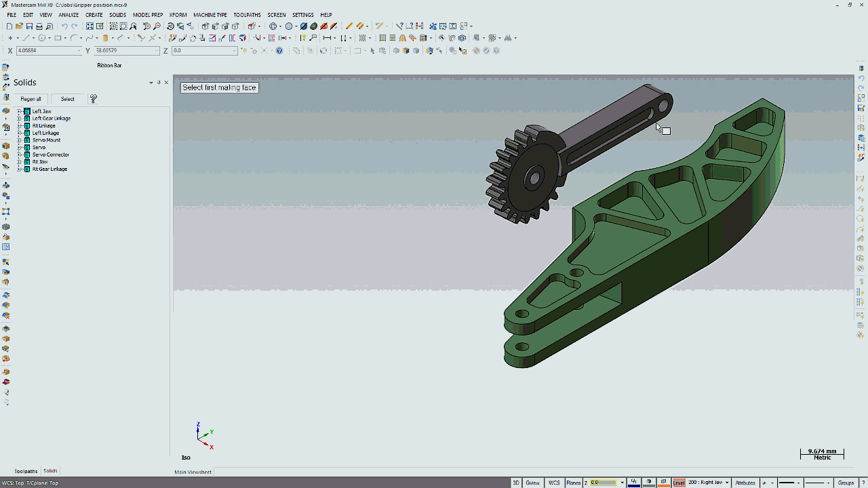Screen dimensions: 868x488
Task: Open the SOLIDS menu
Action: click(117, 15)
